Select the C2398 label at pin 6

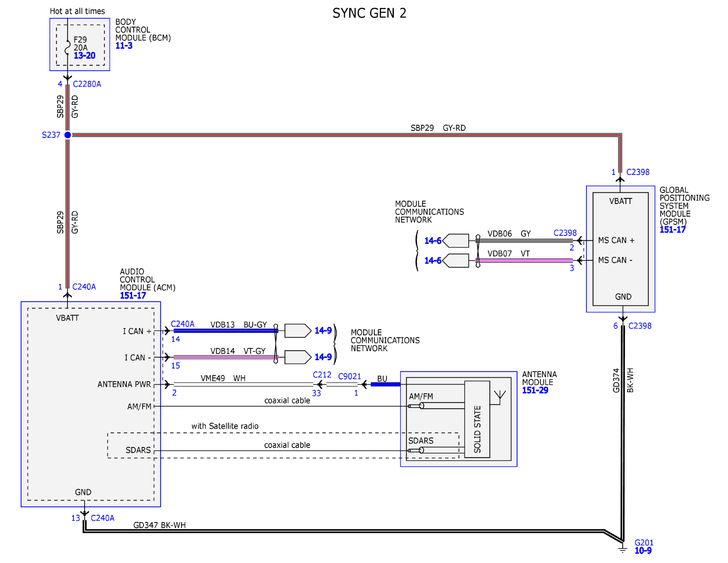640,326
